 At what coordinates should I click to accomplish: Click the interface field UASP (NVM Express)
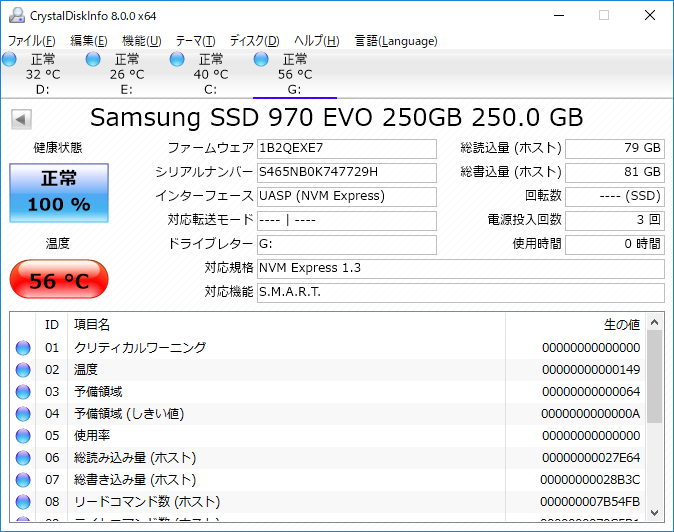[347, 197]
